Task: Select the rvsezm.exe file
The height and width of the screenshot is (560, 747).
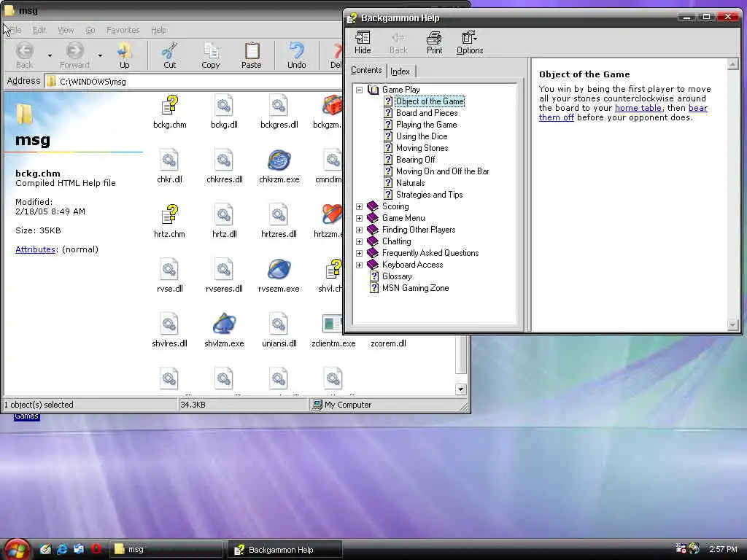Action: click(279, 276)
